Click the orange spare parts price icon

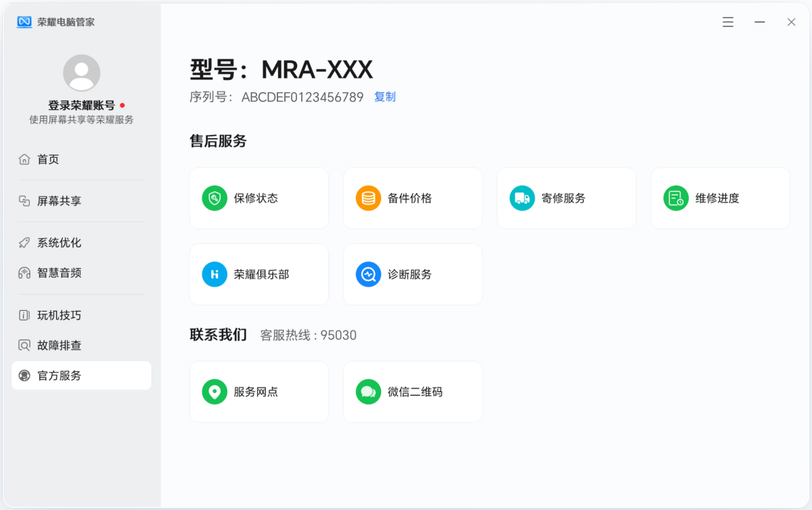tap(368, 198)
